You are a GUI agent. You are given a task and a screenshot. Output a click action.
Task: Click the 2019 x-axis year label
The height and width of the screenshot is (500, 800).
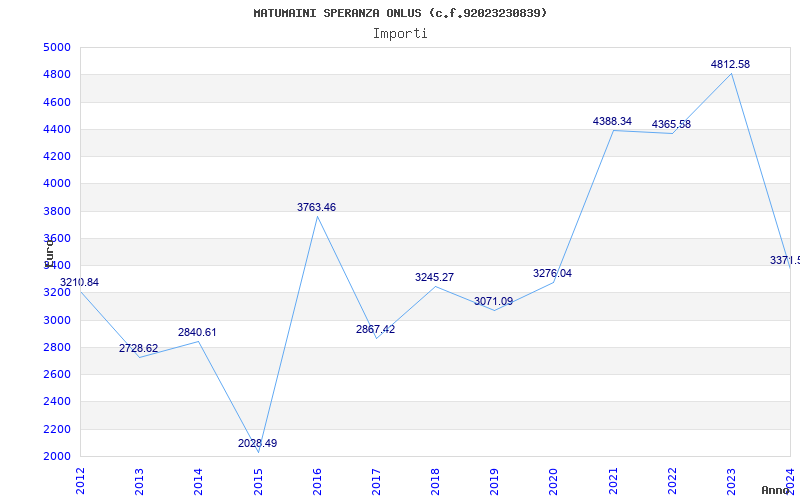(x=494, y=482)
